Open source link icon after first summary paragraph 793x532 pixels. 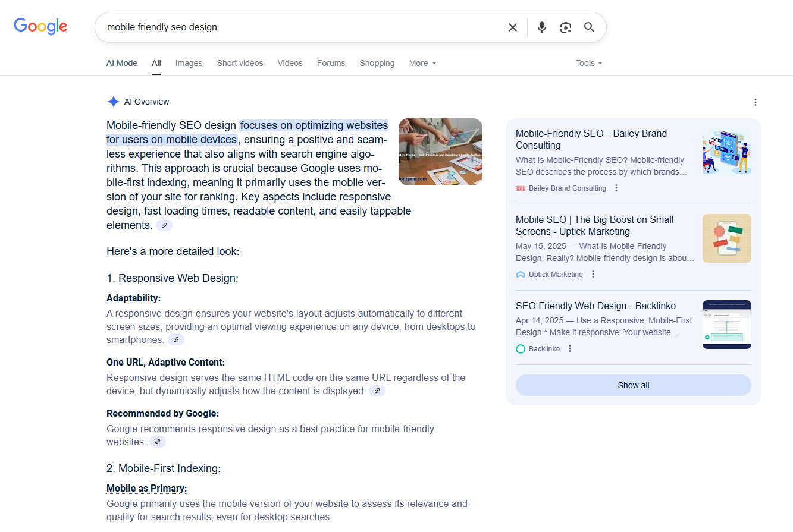(x=164, y=225)
